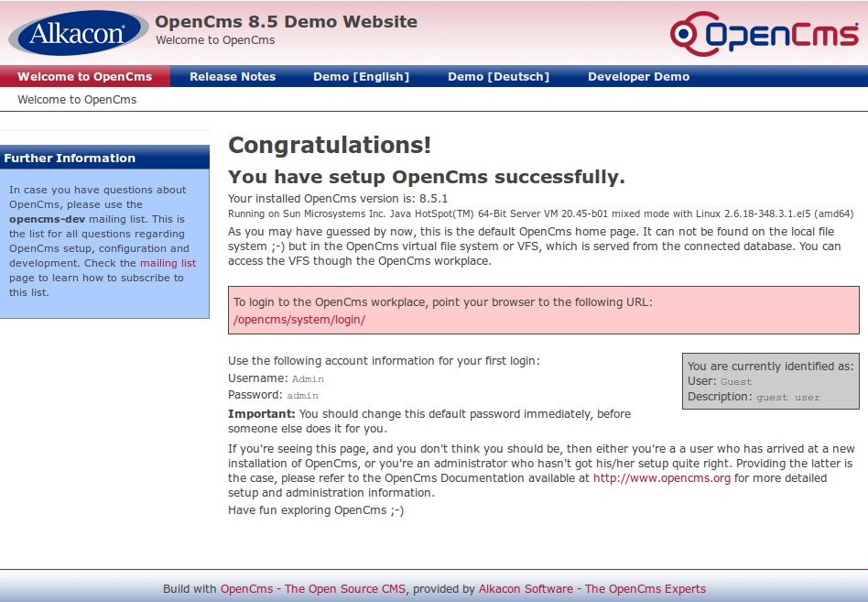
Task: Open the /opencms/system/login/ URL link
Action: tap(298, 320)
